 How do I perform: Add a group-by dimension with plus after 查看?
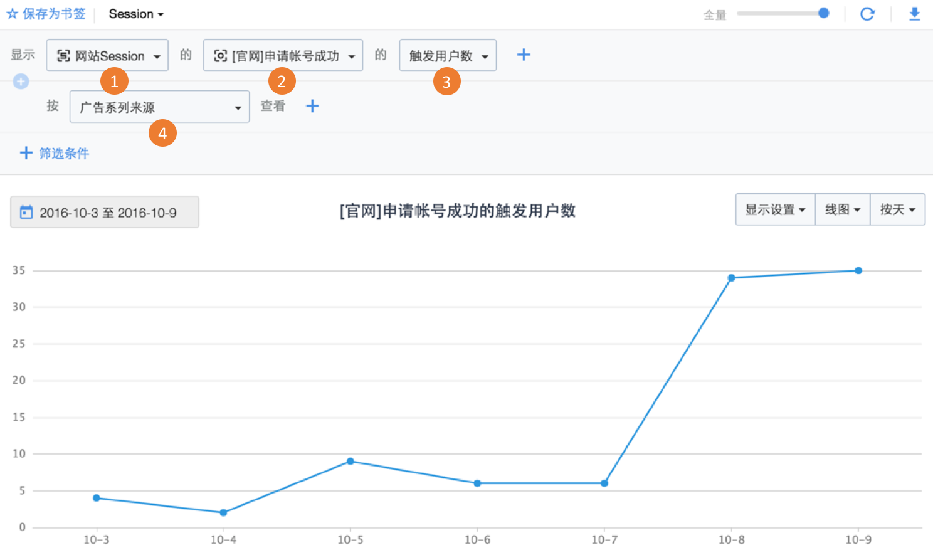[x=312, y=106]
